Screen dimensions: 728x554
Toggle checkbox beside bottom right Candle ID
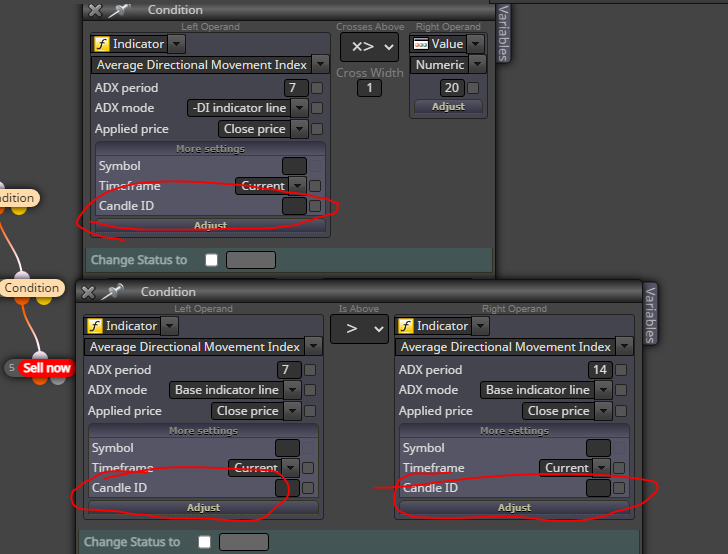click(619, 488)
